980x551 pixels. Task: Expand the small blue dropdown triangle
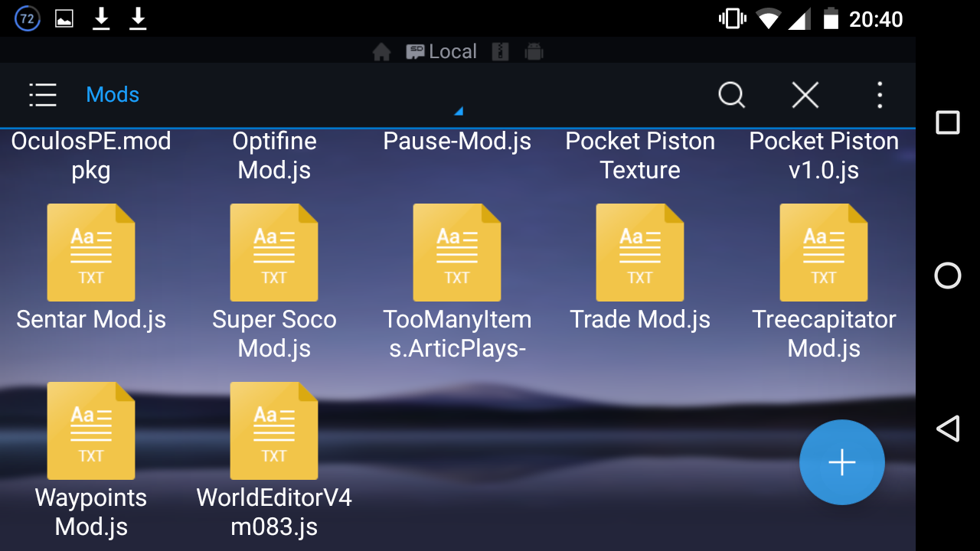tap(459, 111)
